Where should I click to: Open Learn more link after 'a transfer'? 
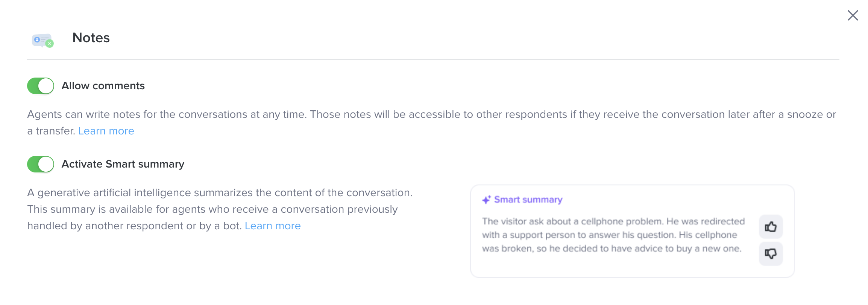106,131
